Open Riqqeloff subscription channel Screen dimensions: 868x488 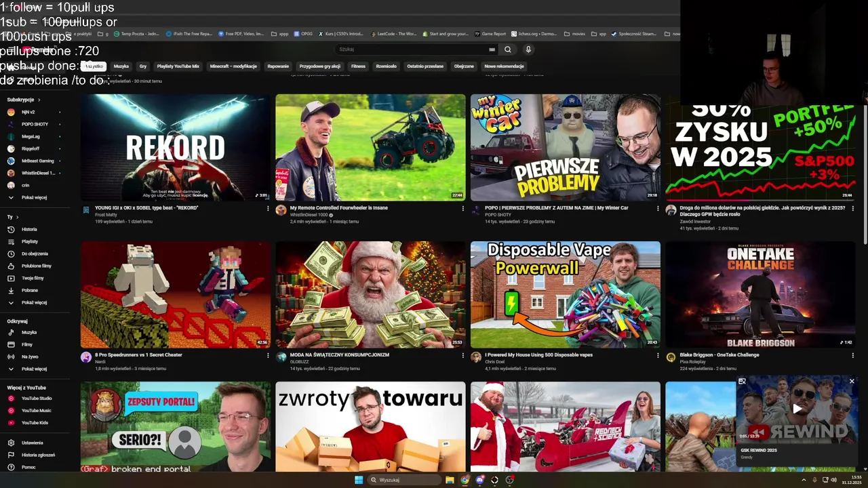[x=31, y=148]
